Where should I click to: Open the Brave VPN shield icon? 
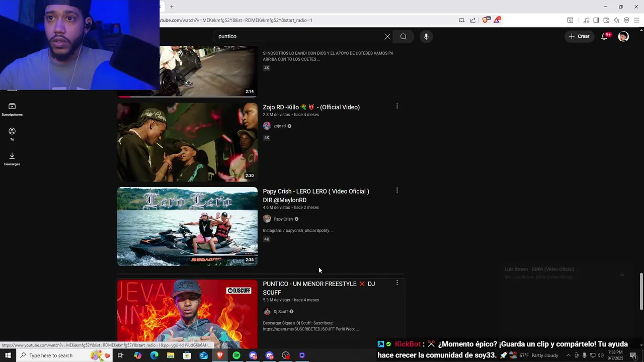click(x=626, y=20)
